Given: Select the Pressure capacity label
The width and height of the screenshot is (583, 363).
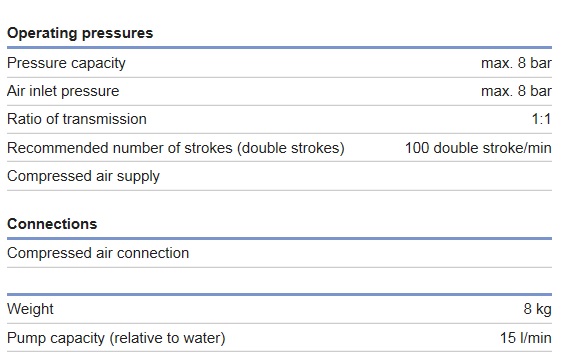Looking at the screenshot, I should click(66, 63).
